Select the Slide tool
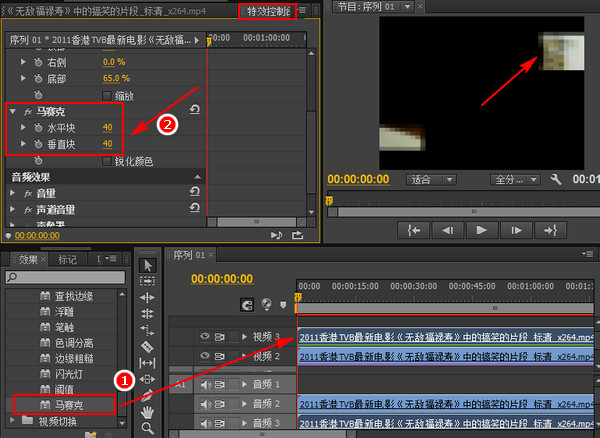This screenshot has width=600, height=438. (148, 379)
